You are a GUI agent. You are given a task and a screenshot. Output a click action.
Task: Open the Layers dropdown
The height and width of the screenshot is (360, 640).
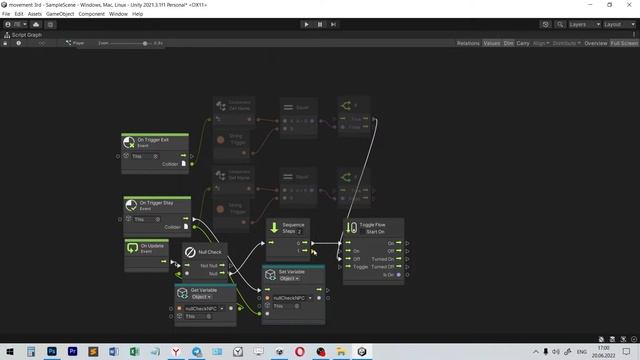[x=585, y=24]
